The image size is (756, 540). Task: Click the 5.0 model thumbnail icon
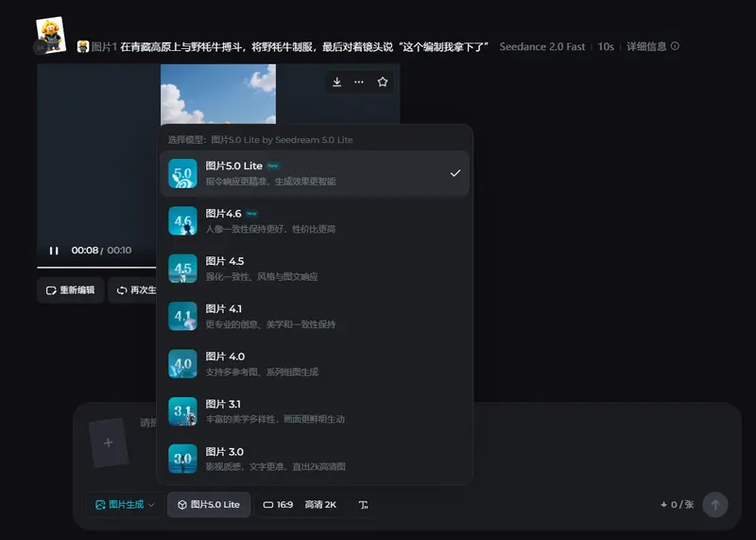click(x=182, y=173)
